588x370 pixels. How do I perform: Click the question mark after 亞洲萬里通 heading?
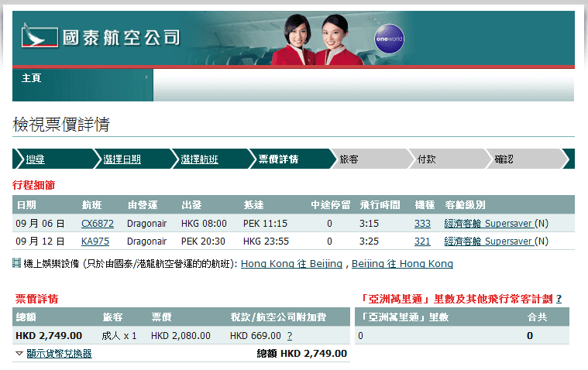pos(559,299)
